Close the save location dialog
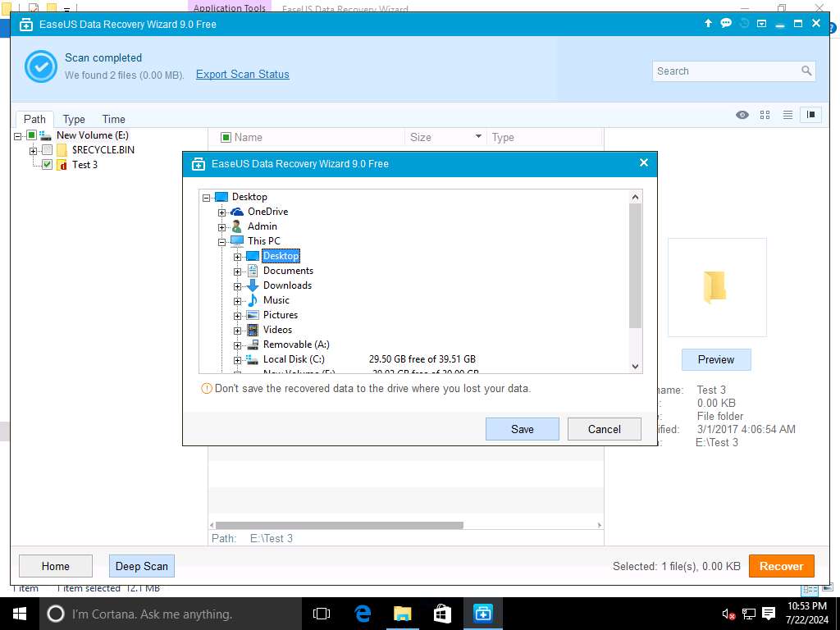 [x=644, y=162]
